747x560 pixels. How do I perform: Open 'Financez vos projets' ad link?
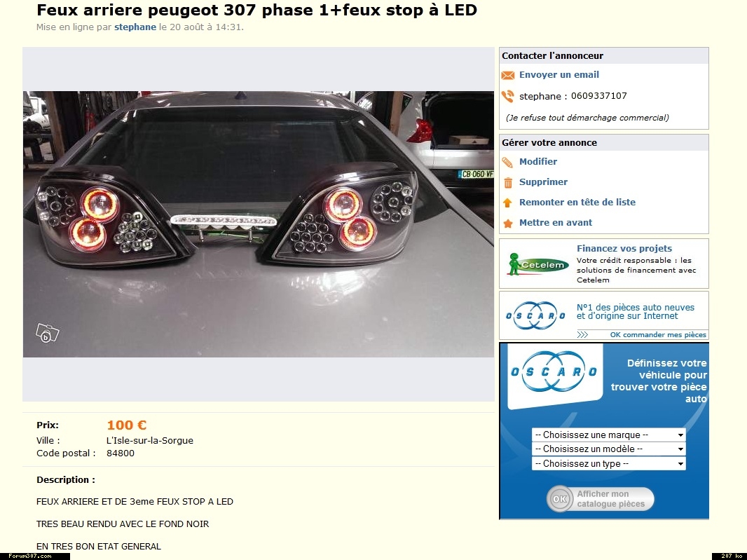click(624, 248)
